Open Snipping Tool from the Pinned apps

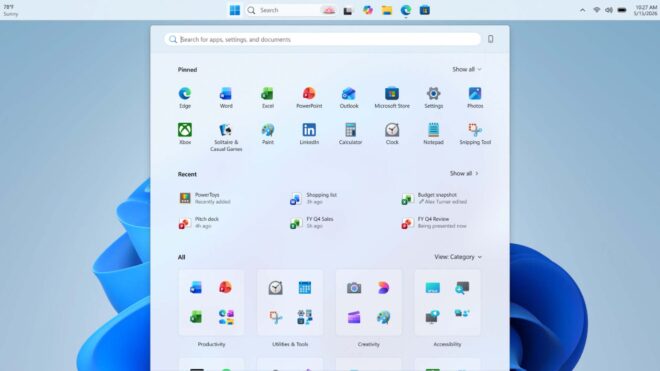tap(475, 134)
